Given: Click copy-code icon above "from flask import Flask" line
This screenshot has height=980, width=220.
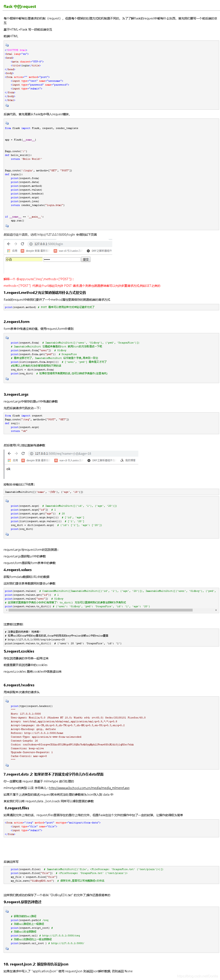Looking at the screenshot, I should 7,123.
